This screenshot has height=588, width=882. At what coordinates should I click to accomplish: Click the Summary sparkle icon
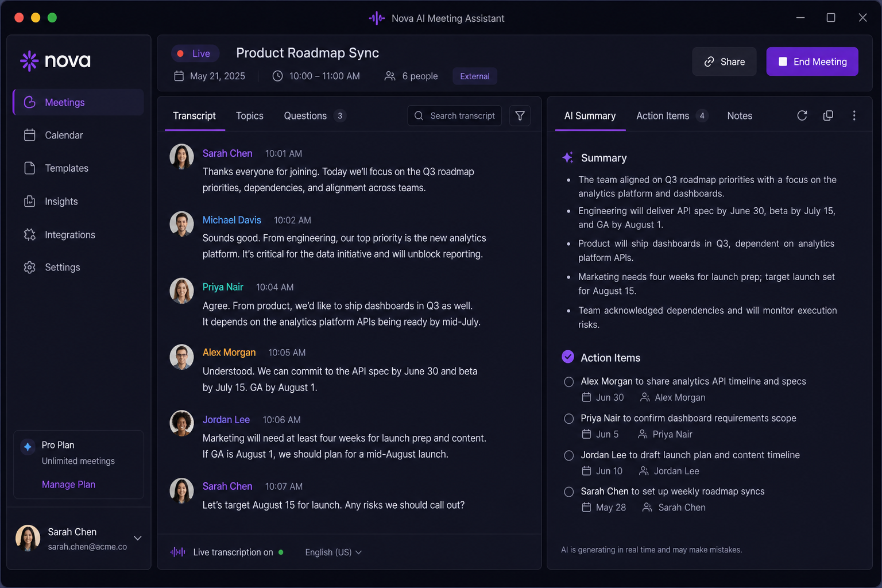click(x=568, y=157)
